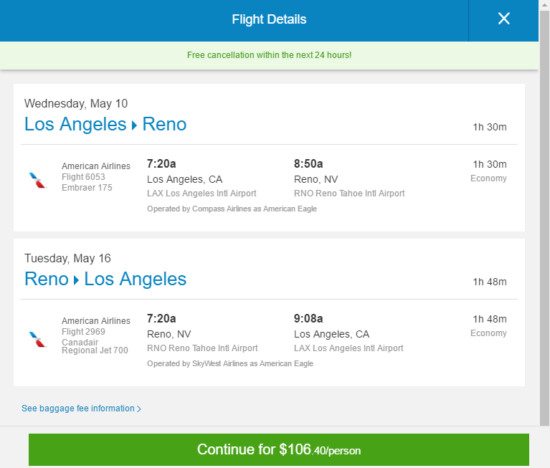Click the arrow between Reno and Los Angeles
550x468 pixels.
coord(76,280)
